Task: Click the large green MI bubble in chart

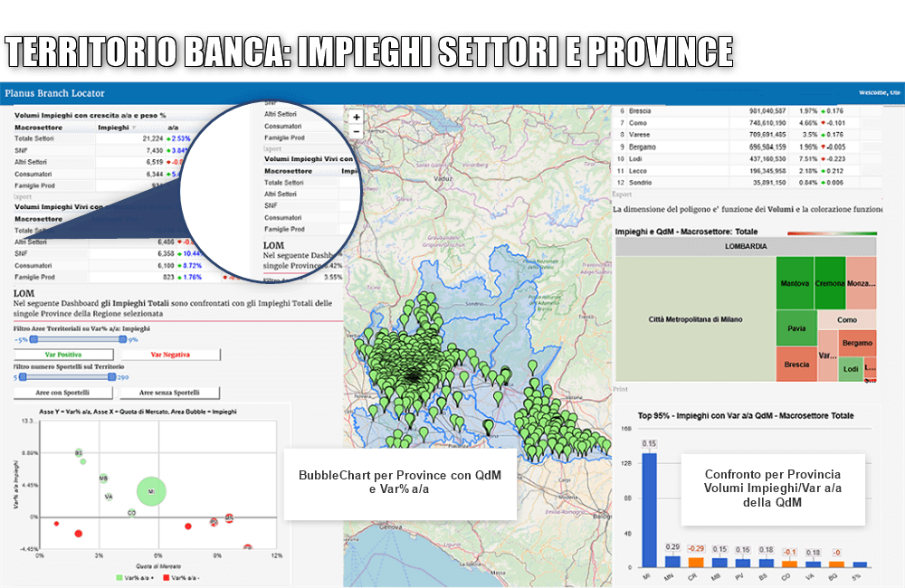Action: pyautogui.click(x=151, y=491)
